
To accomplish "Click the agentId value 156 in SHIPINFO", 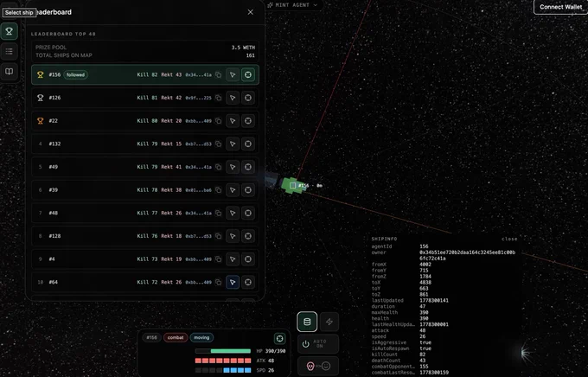I will [424, 246].
